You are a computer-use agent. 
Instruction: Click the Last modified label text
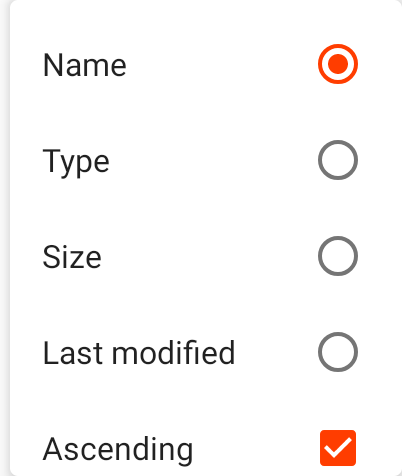[139, 353]
